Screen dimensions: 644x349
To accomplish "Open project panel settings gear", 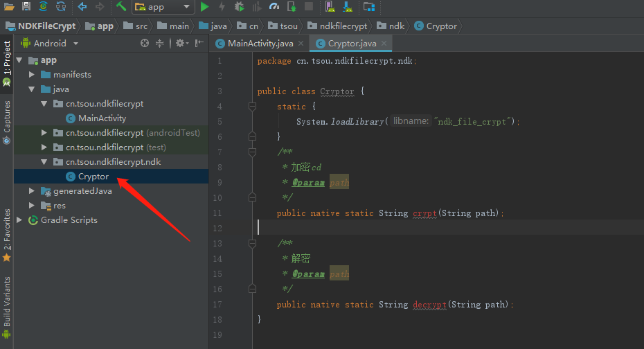I will pyautogui.click(x=181, y=43).
